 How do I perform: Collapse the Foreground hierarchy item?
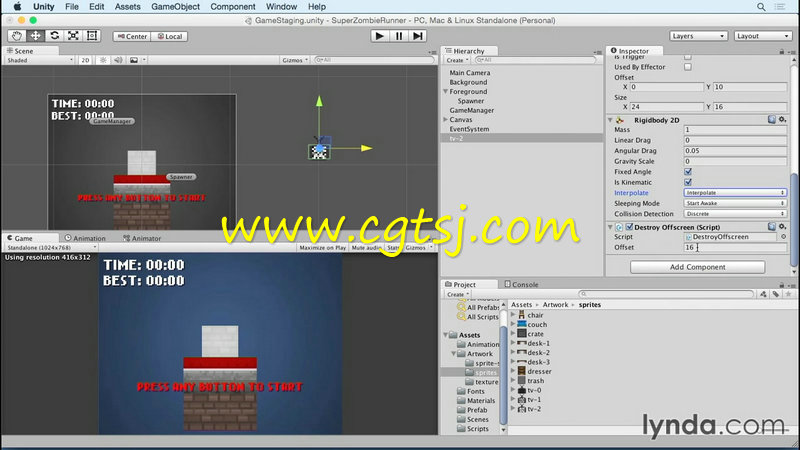pyautogui.click(x=445, y=91)
